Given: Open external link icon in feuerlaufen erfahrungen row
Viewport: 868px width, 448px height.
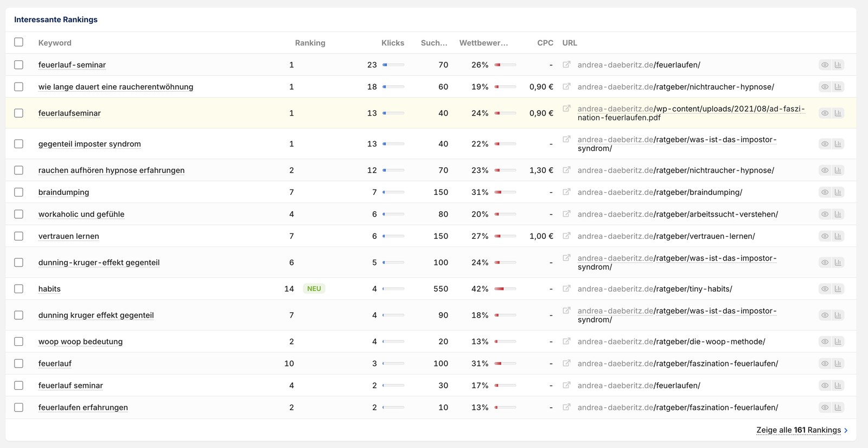Looking at the screenshot, I should 566,407.
